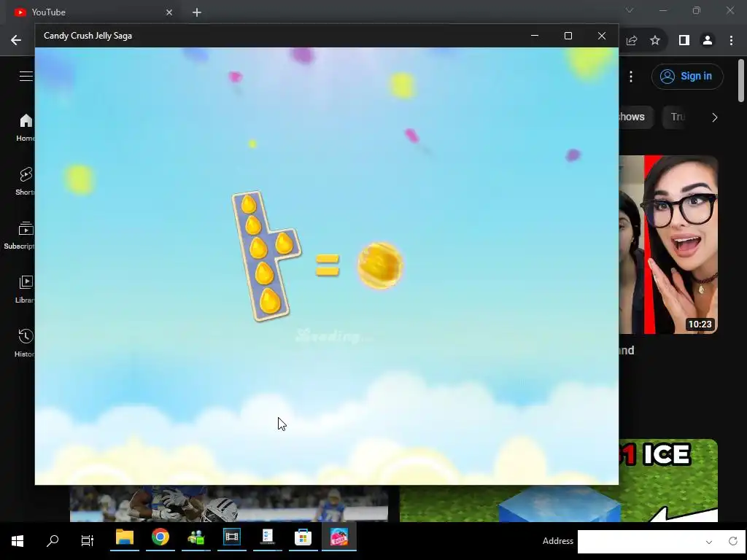Open a new Chrome tab
Viewport: 747px width, 560px height.
tap(197, 12)
